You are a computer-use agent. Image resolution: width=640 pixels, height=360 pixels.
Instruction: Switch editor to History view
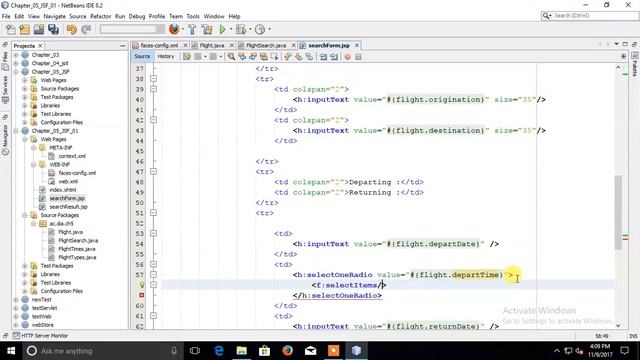tap(166, 56)
